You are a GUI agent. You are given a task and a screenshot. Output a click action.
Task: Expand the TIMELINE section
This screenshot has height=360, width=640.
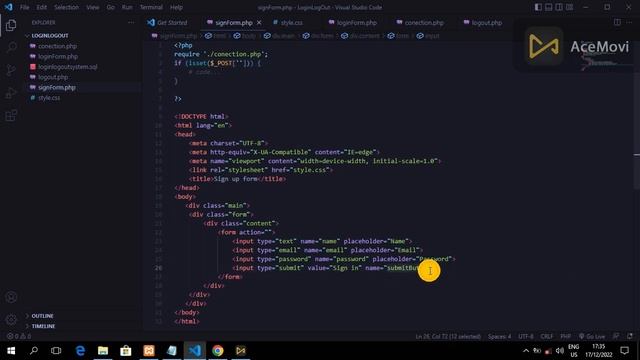43,326
